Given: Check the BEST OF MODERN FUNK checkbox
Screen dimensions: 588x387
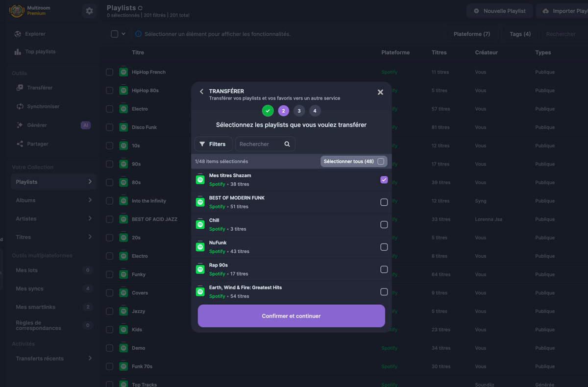Looking at the screenshot, I should tap(384, 202).
